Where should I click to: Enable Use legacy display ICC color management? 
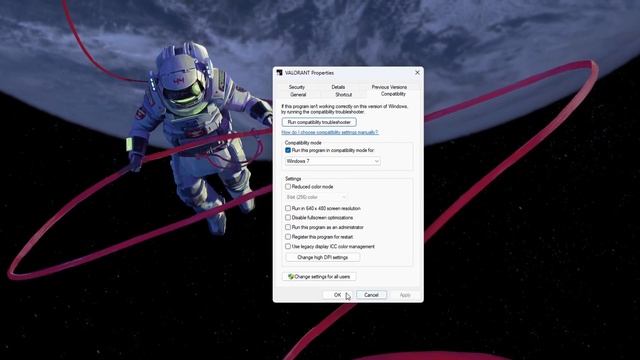pyautogui.click(x=288, y=247)
